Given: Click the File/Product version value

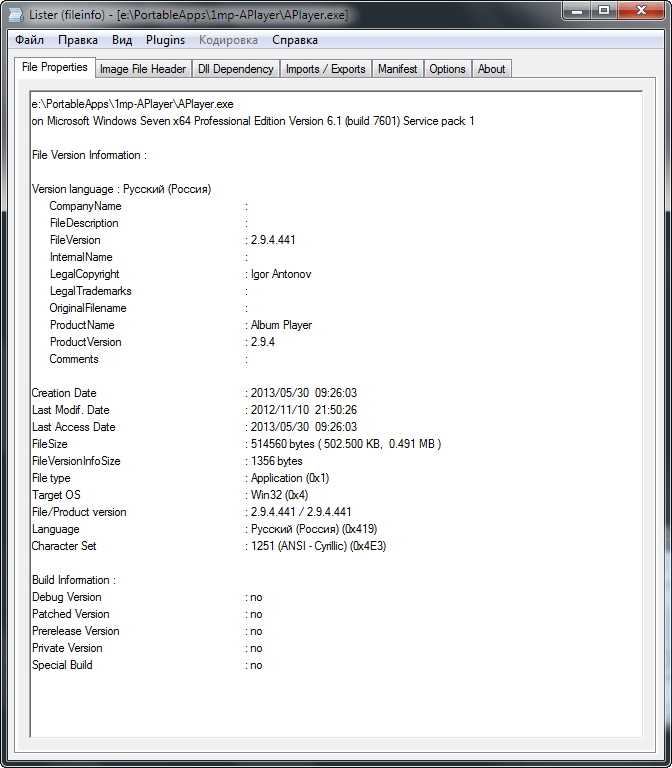Looking at the screenshot, I should point(301,512).
